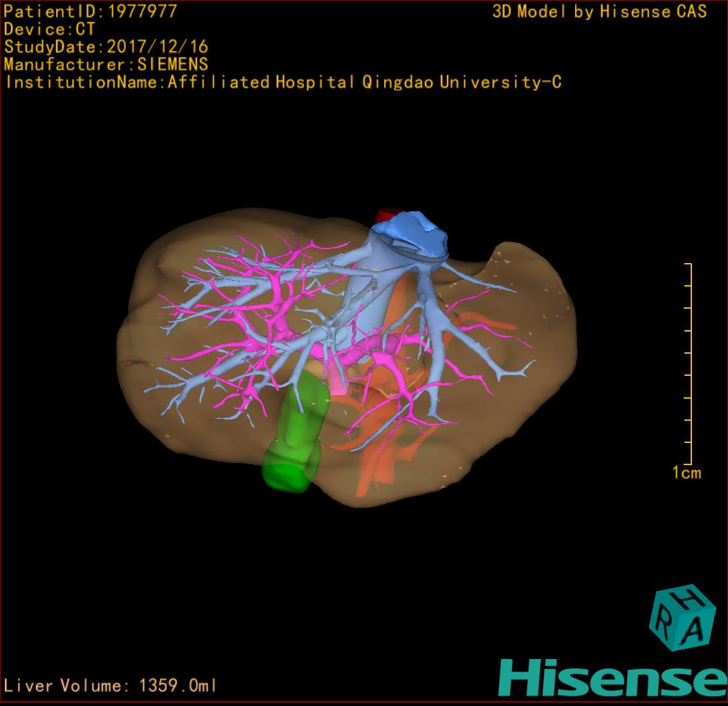Click the blue inferior vena cava top
The width and height of the screenshot is (728, 706).
click(x=415, y=230)
